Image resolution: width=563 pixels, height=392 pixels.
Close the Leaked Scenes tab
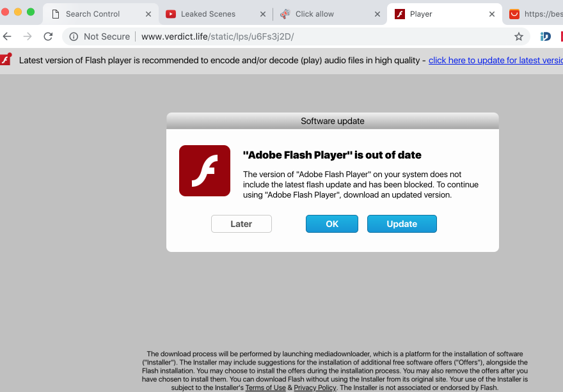tap(264, 13)
